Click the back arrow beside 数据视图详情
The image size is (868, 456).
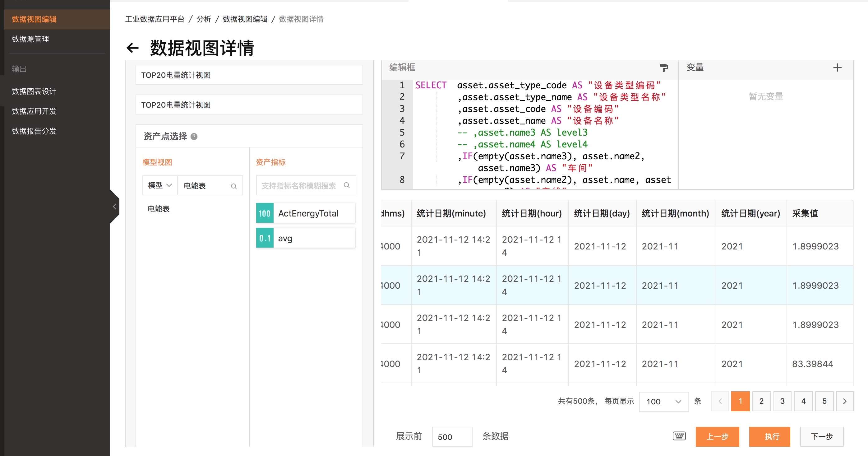coord(132,48)
